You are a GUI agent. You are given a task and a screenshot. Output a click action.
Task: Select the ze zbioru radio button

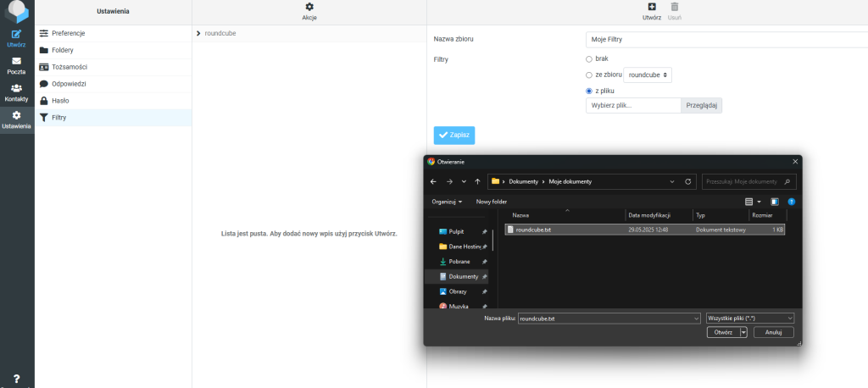pyautogui.click(x=589, y=75)
